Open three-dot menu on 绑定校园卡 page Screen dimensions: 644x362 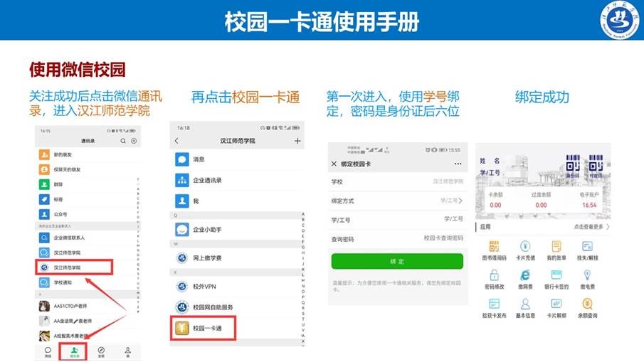pyautogui.click(x=458, y=164)
